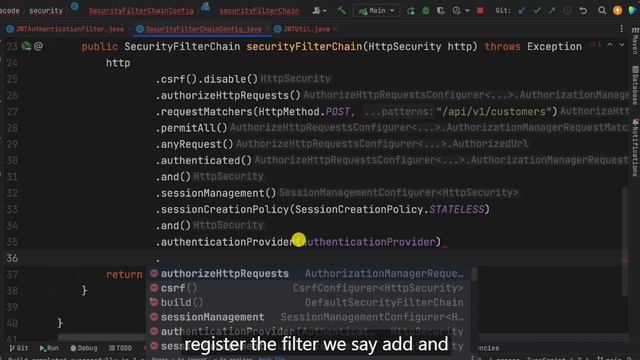640x360 pixels.
Task: Click .authenticated() on line 30
Action: coord(203,160)
